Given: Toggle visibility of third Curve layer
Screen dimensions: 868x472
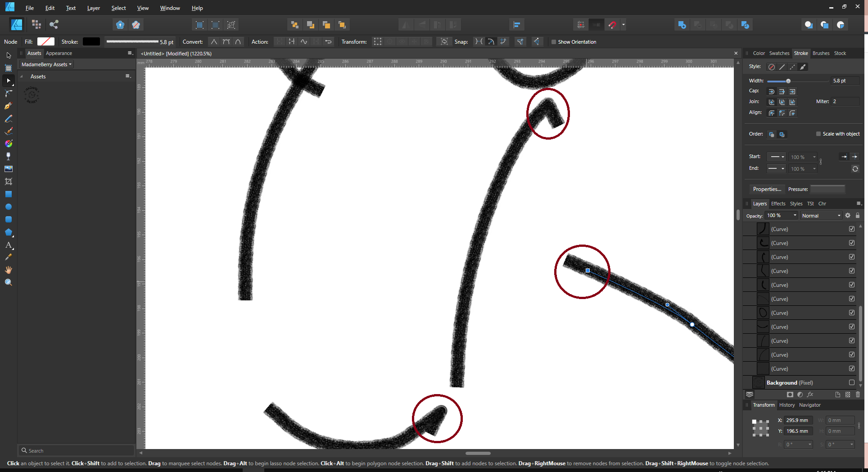Looking at the screenshot, I should point(852,257).
